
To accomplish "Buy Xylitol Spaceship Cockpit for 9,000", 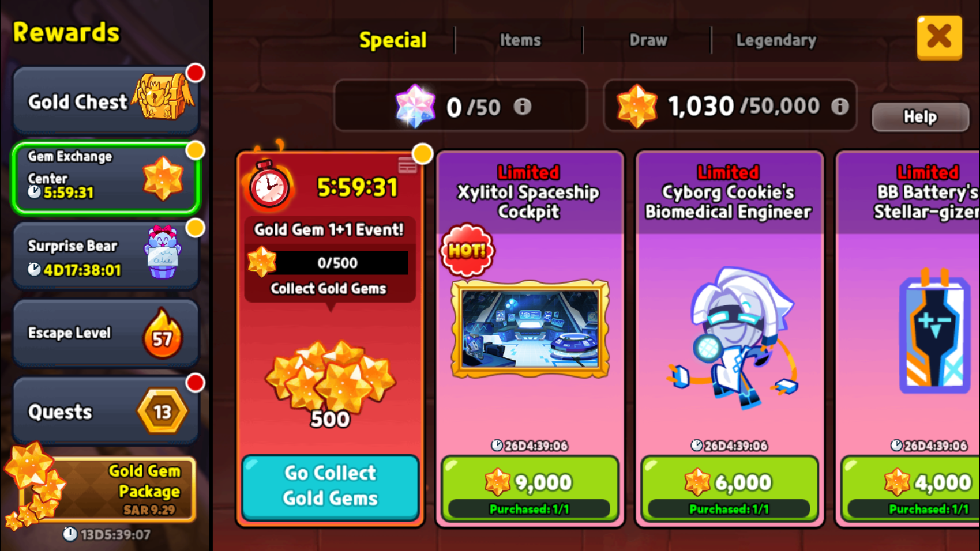I will pos(530,489).
